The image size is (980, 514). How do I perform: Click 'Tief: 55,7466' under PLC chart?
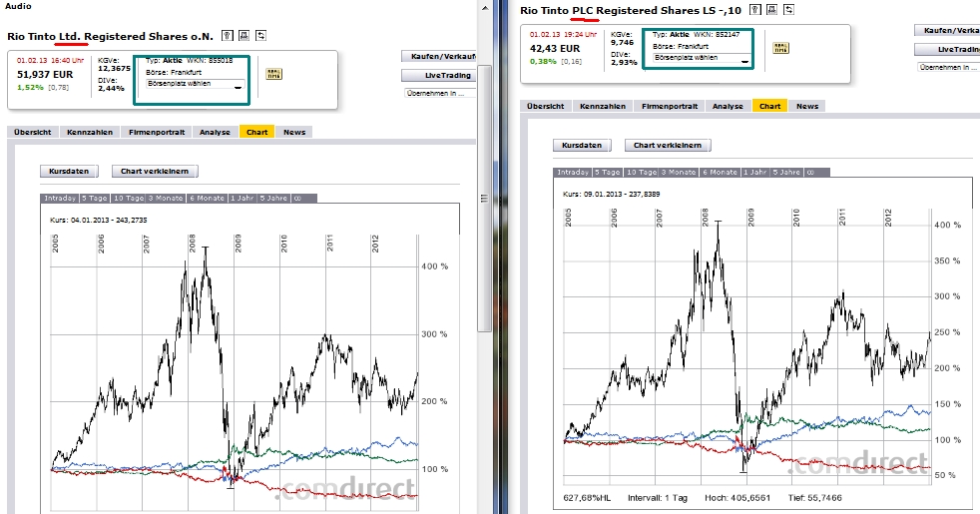click(815, 498)
